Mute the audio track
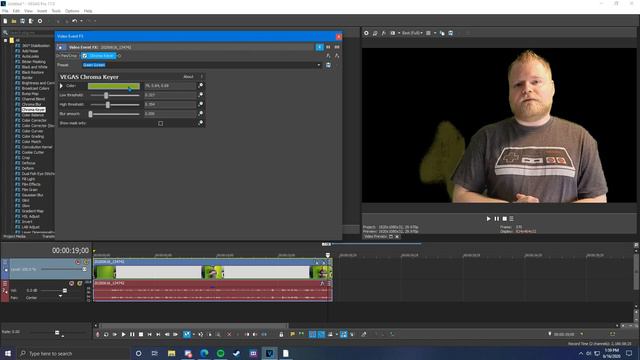The image size is (640, 360). pos(71,283)
